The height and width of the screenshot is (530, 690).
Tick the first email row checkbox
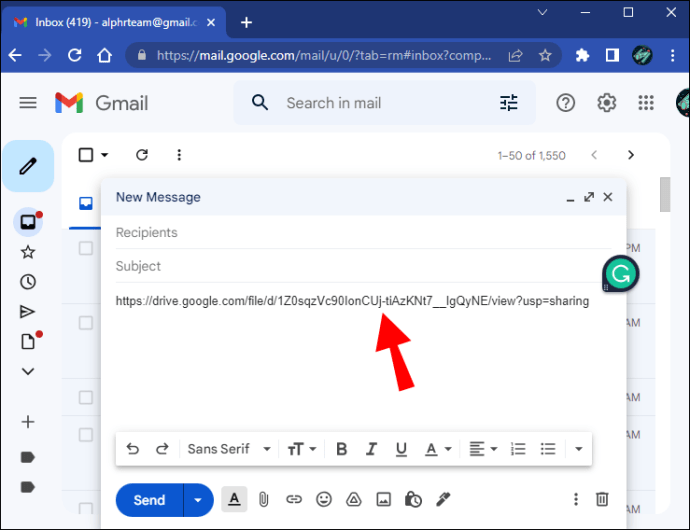pos(86,248)
